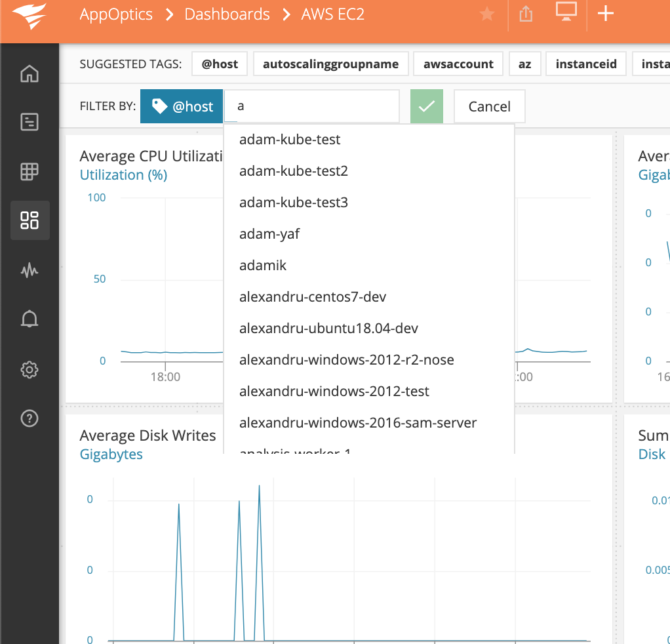Confirm the filter with the green checkmark
This screenshot has height=644, width=670.
[426, 105]
